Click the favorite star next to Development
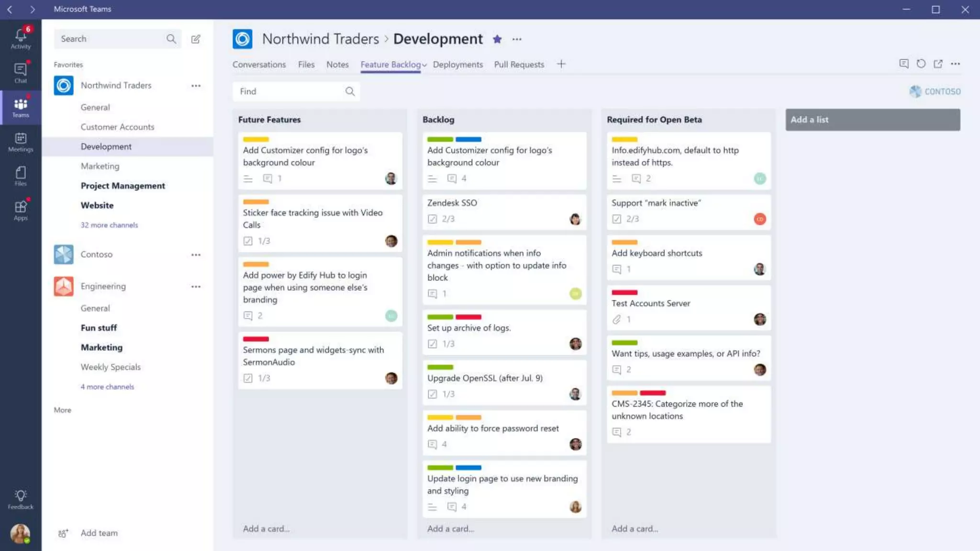 497,39
